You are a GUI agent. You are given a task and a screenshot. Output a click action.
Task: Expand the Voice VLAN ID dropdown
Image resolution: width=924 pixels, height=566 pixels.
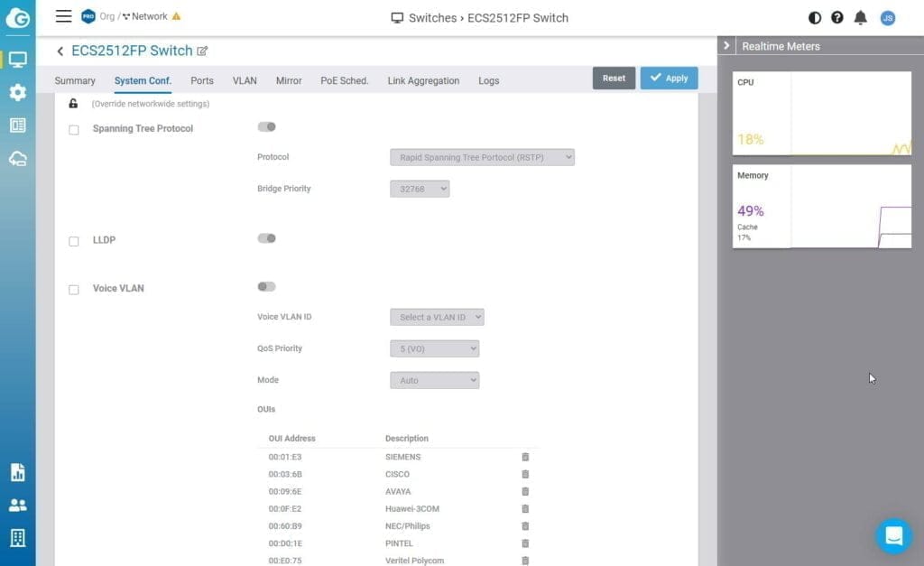437,317
